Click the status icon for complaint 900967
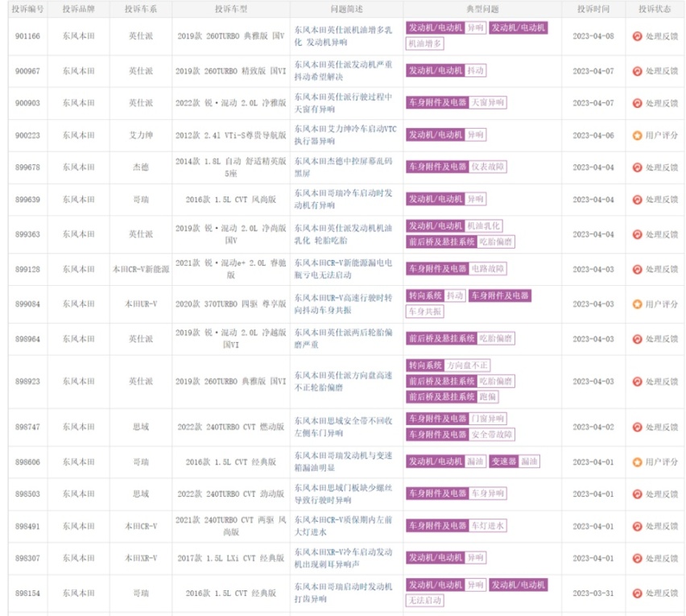 (x=637, y=71)
